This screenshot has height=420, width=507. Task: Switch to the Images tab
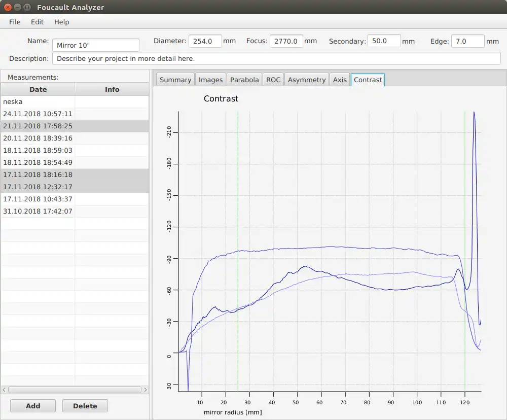(210, 80)
